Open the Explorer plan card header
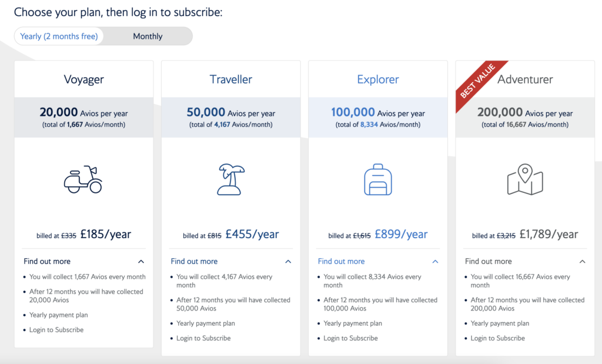Screen dimensions: 602x364 click(x=377, y=79)
